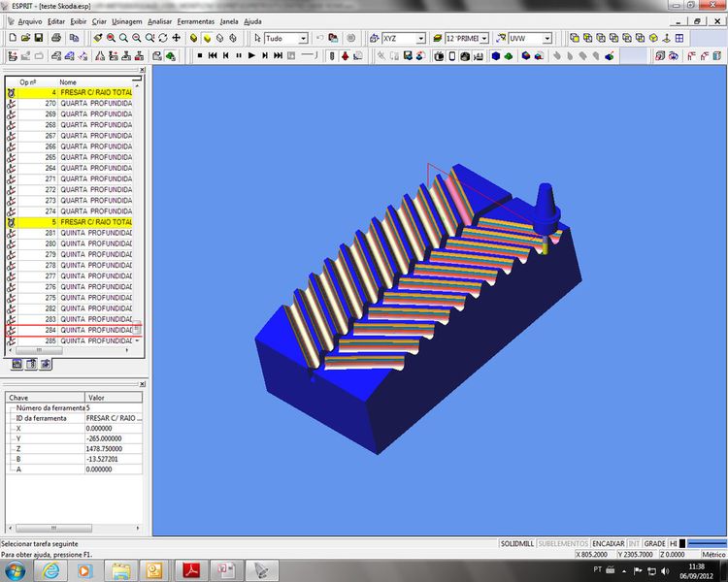Open the Ferramentas menu
This screenshot has width=728, height=582.
(195, 21)
